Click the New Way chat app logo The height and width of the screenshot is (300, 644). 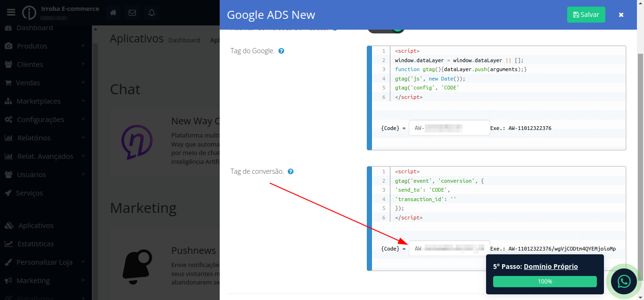pyautogui.click(x=137, y=142)
